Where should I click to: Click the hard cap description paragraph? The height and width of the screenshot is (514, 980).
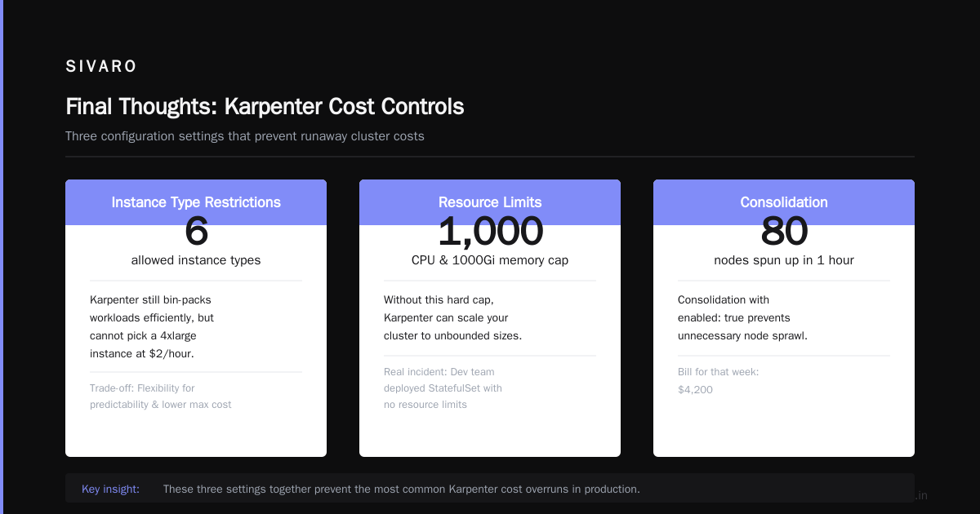click(x=452, y=317)
